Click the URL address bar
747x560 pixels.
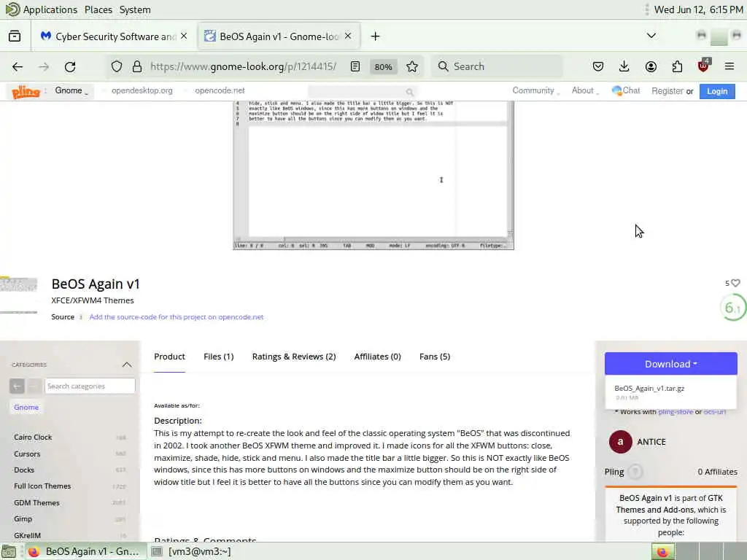coord(243,66)
